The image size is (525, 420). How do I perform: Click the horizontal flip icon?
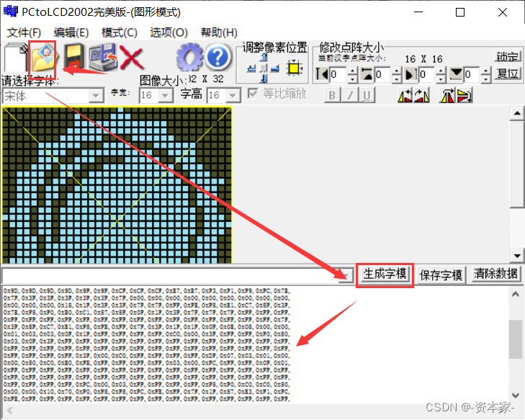tap(448, 96)
